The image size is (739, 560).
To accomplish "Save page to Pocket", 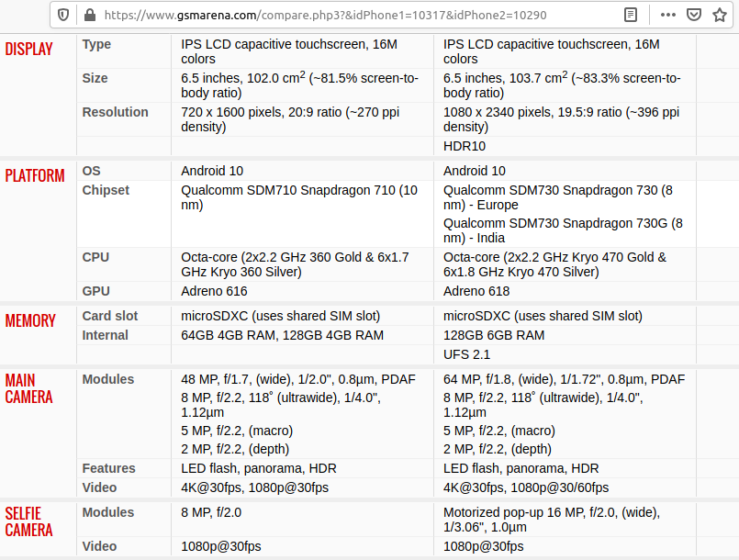I will pos(695,15).
